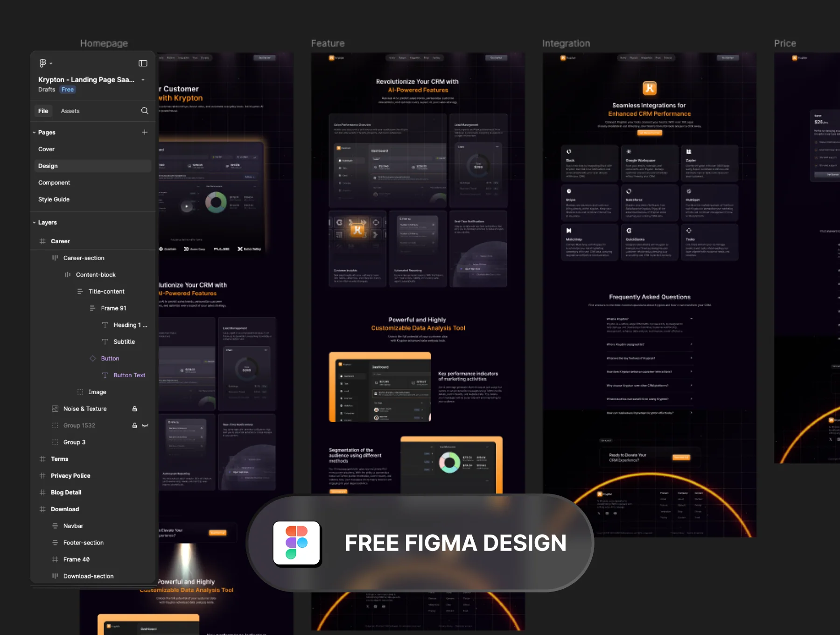Viewport: 840px width, 635px height.
Task: Unlock the Noise & Texture layer
Action: [x=134, y=409]
